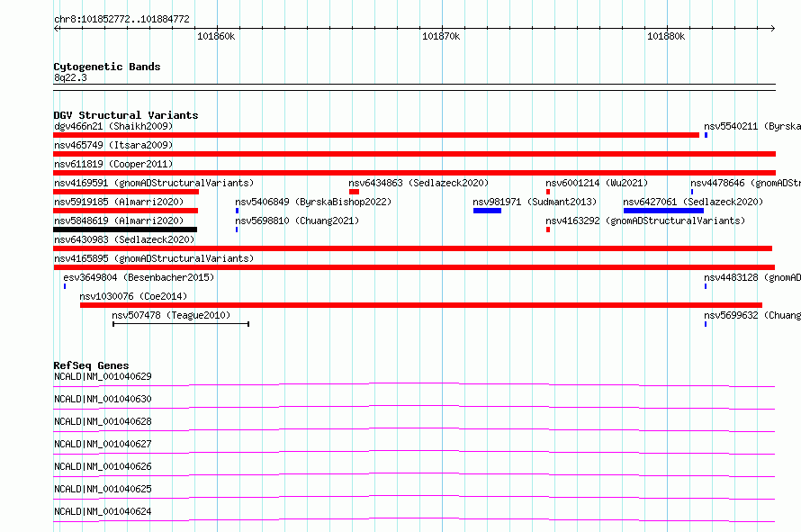This screenshot has height=532, width=801.
Task: Click the RefSeq Genes track title
Action: click(91, 365)
